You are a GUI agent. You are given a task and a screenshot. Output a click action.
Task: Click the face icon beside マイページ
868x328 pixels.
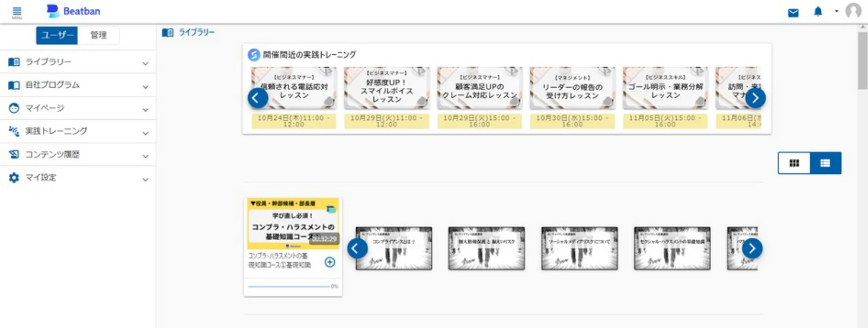[x=14, y=108]
